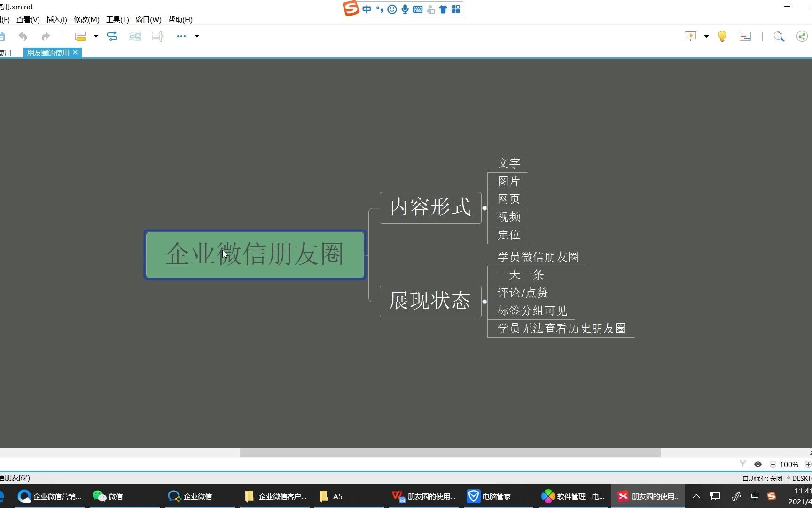Open the 窗口(W) menu

[x=148, y=19]
